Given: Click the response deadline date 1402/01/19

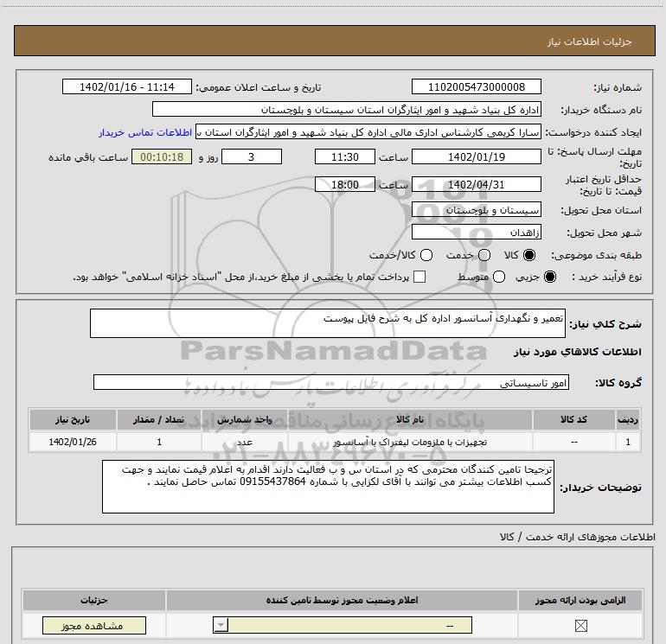Looking at the screenshot, I should pos(476,156).
